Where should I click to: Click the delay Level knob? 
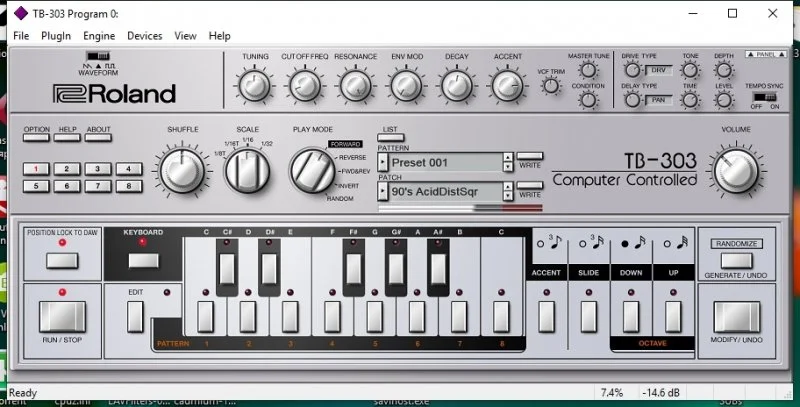(x=723, y=100)
